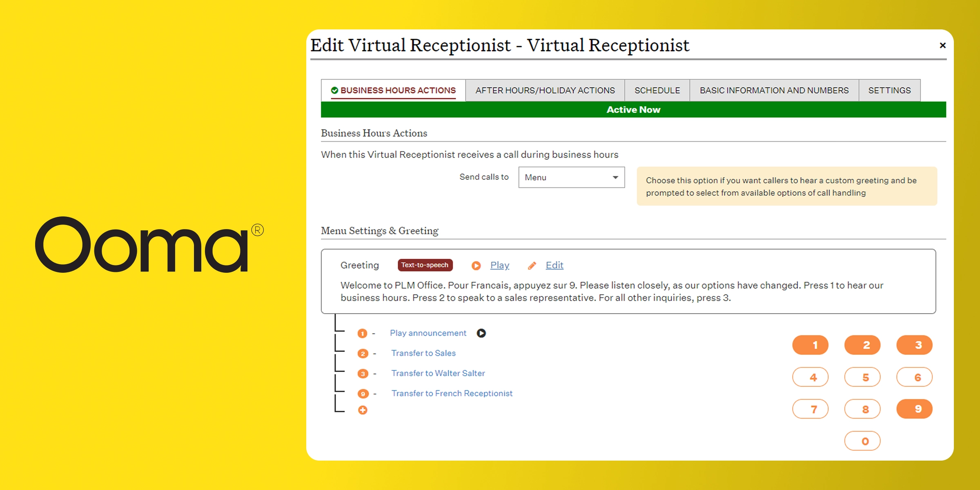980x490 pixels.
Task: Open the Send calls to Menu dropdown
Action: click(x=572, y=177)
